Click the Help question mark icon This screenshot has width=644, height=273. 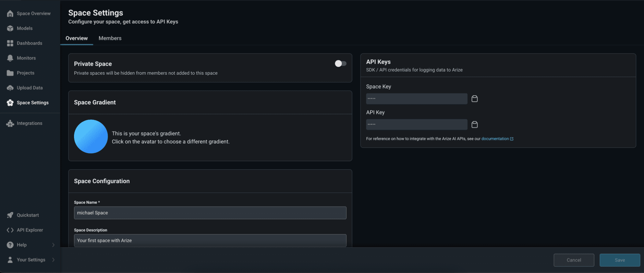(x=10, y=245)
